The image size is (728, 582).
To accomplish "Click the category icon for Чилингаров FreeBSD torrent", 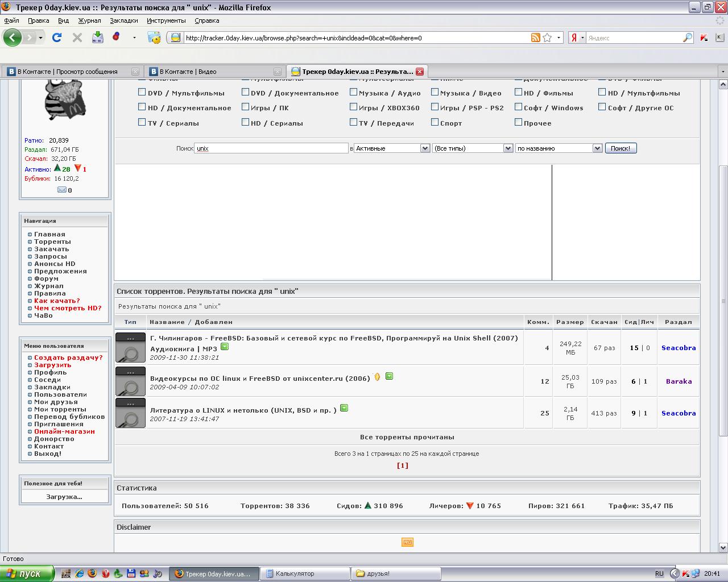I will coord(130,347).
